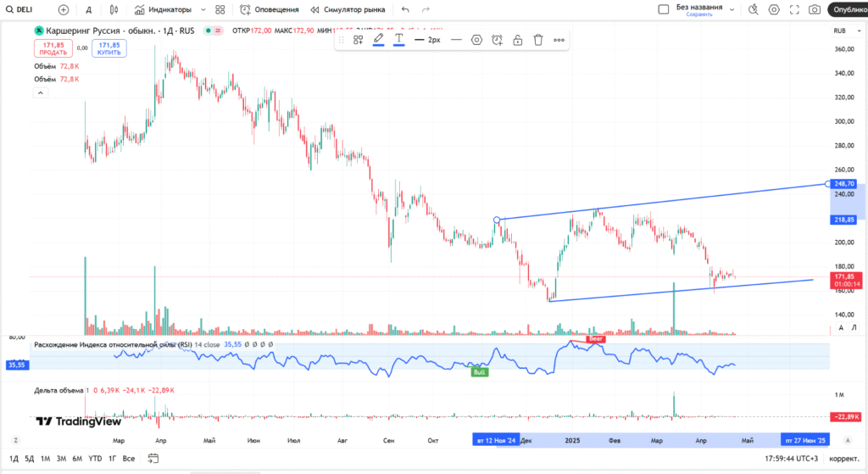This screenshot has height=474, width=868.
Task: Expand layout management dropdown arrow
Action: (732, 9)
